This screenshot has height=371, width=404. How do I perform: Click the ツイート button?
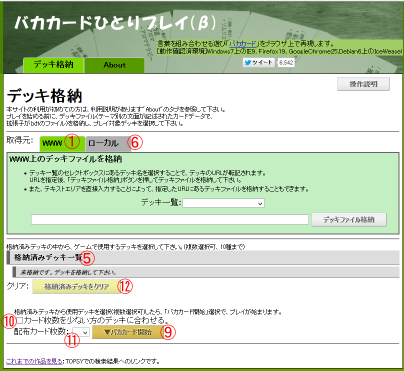coord(259,62)
